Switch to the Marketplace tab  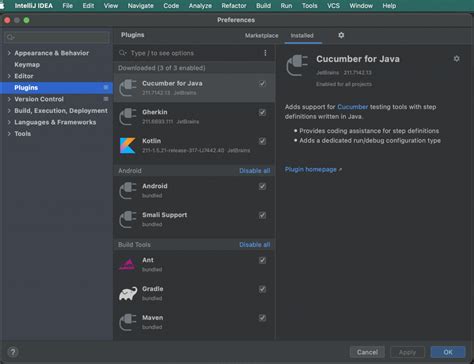pyautogui.click(x=261, y=35)
